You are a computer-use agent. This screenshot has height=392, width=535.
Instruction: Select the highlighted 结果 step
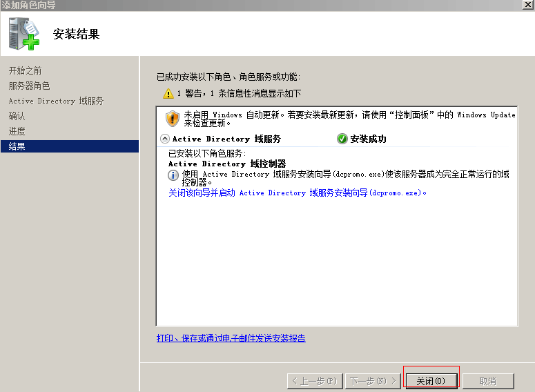tap(17, 146)
